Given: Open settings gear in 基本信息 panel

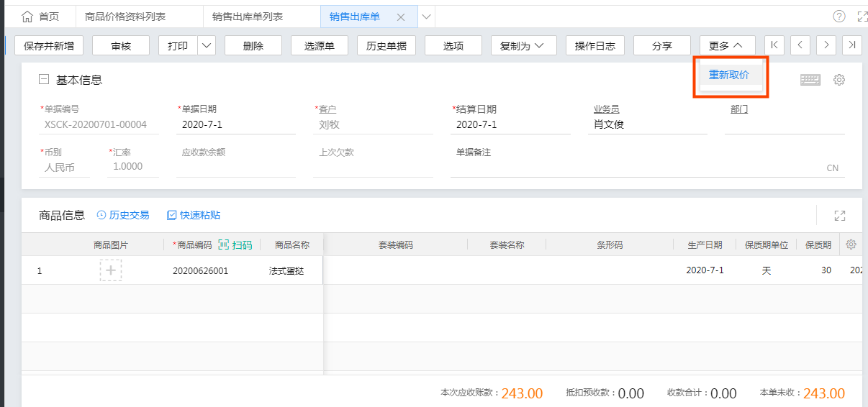Looking at the screenshot, I should click(839, 80).
